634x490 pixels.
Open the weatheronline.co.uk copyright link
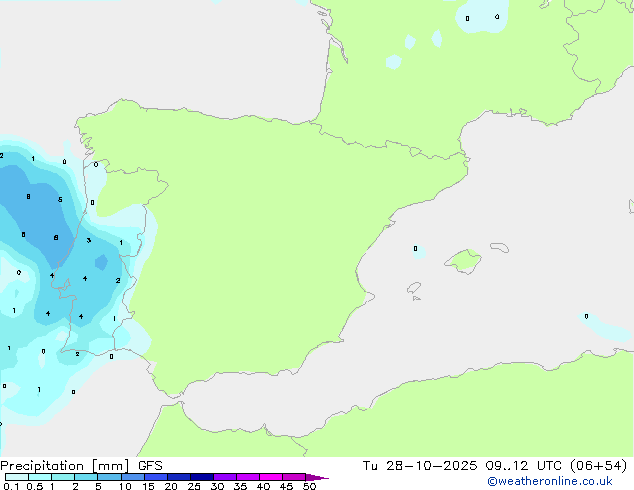[x=549, y=481]
